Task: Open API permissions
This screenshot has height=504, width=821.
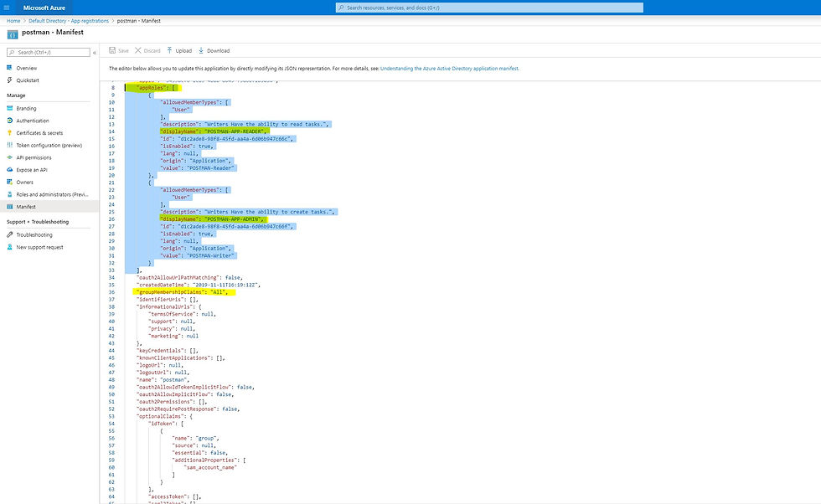Action: click(x=34, y=157)
